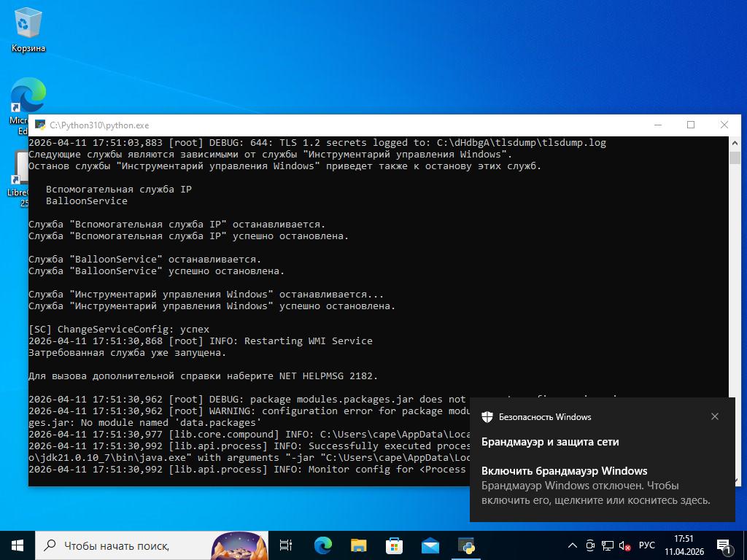The height and width of the screenshot is (560, 747).
Task: Click the console scrollbar up arrow
Action: point(735,142)
